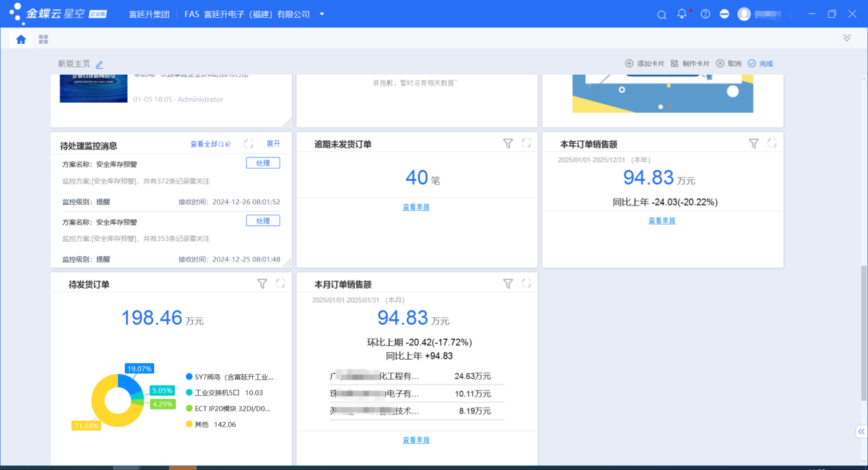Click 处理 for the 372-record alert

(263, 163)
